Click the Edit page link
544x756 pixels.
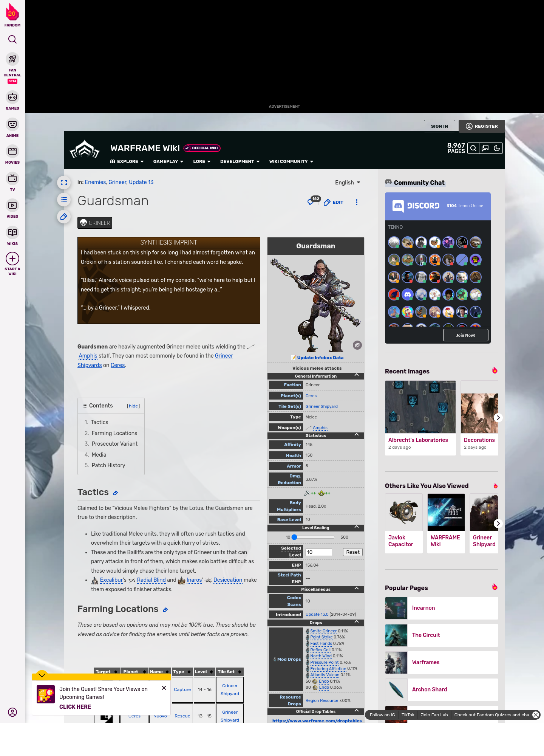click(334, 202)
